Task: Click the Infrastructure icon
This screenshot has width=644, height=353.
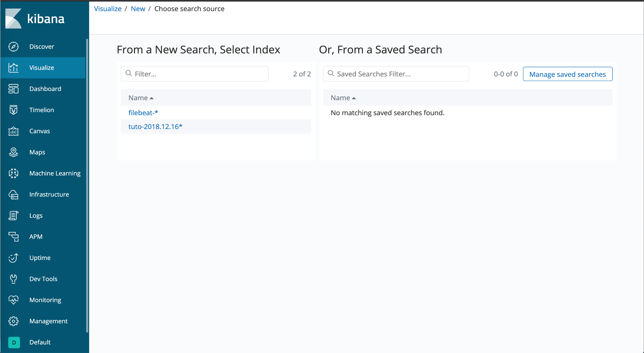Action: tap(13, 194)
